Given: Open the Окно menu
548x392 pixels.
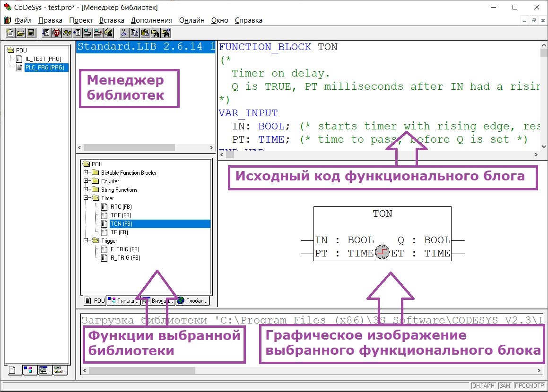Looking at the screenshot, I should click(220, 20).
